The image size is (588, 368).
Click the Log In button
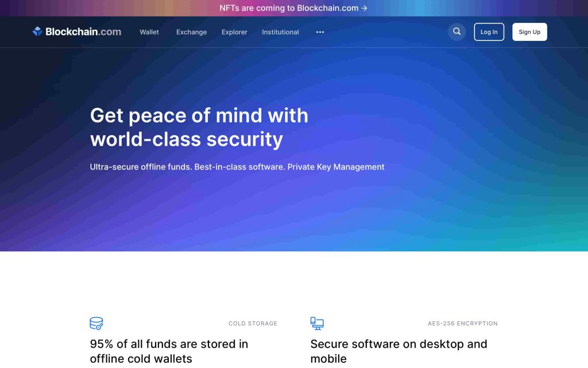click(x=489, y=32)
